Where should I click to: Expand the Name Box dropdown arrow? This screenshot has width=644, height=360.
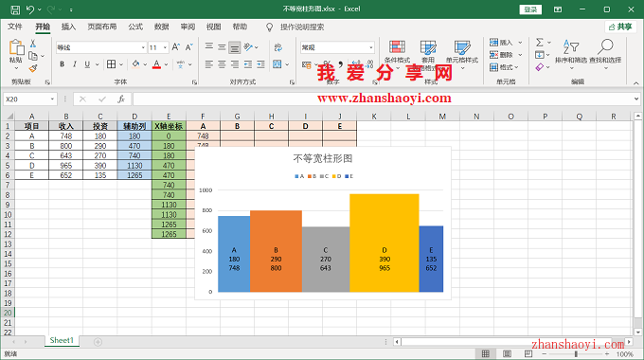coord(52,99)
